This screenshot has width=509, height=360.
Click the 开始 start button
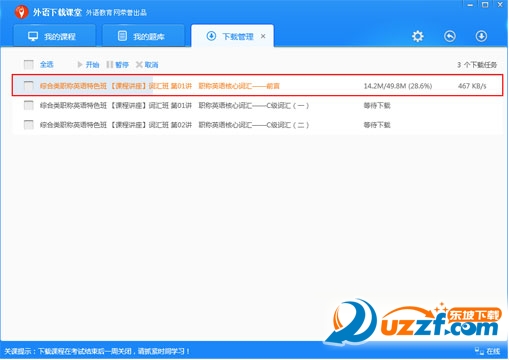[x=88, y=64]
